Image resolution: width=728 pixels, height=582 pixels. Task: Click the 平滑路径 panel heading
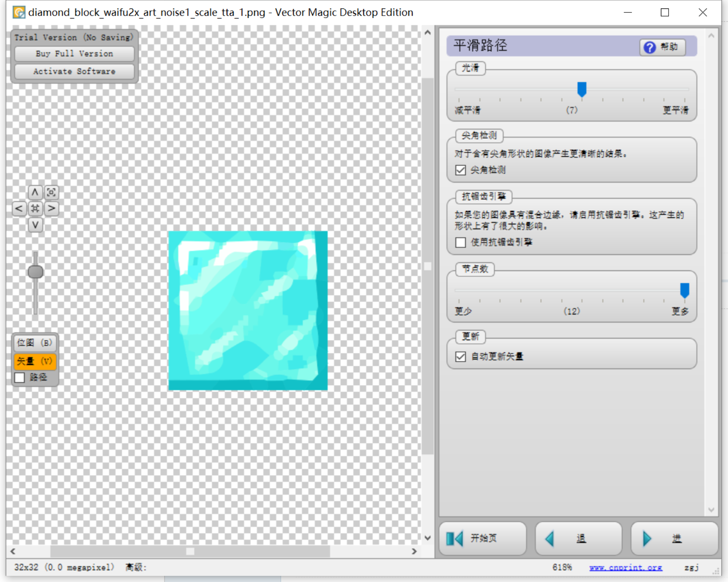pyautogui.click(x=480, y=45)
